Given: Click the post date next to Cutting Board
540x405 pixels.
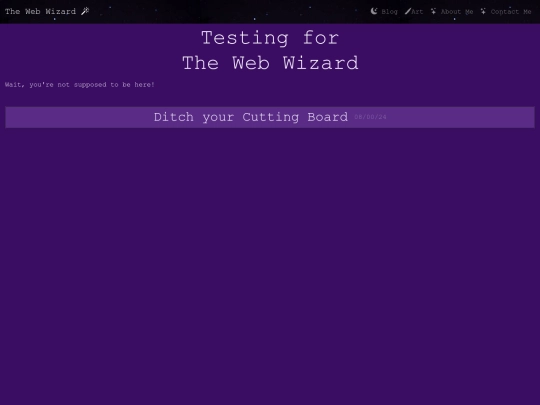Looking at the screenshot, I should click(x=370, y=117).
